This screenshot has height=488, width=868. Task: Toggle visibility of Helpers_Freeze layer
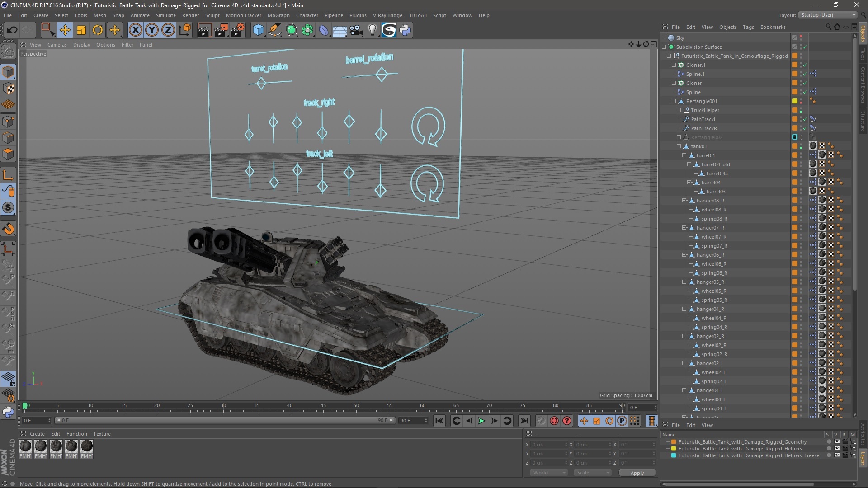pos(836,455)
